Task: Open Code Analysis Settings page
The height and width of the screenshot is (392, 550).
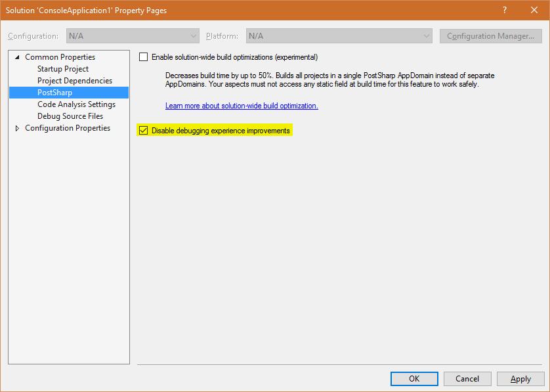Action: 76,104
